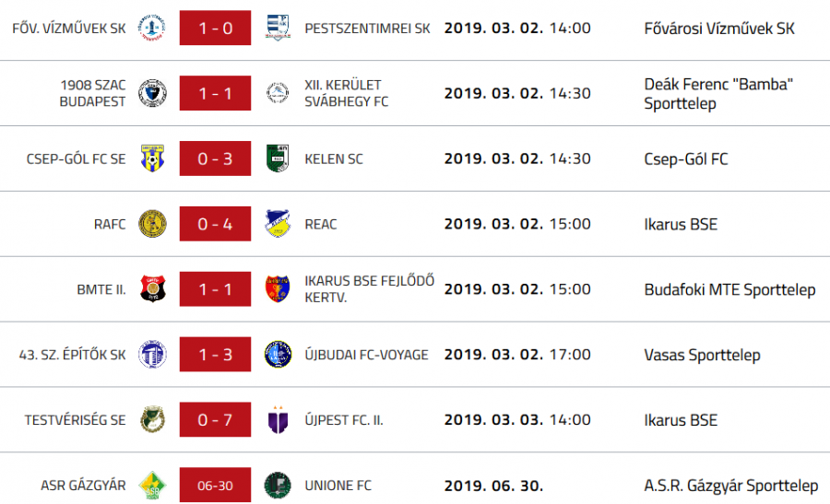This screenshot has width=830, height=504.
Task: Click the Unione FC round logo
Action: tap(278, 485)
